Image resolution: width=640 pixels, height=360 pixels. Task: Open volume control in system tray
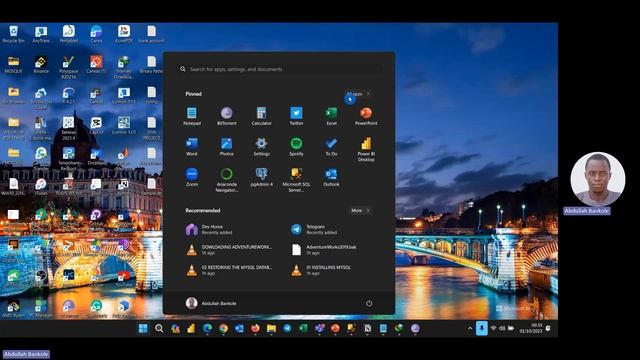502,328
